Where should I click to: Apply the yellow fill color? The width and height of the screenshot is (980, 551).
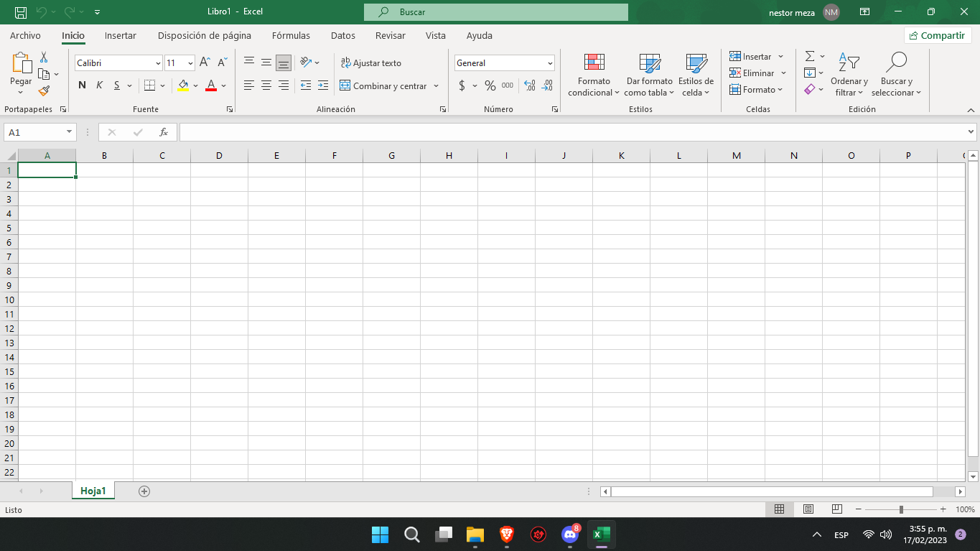tap(183, 85)
